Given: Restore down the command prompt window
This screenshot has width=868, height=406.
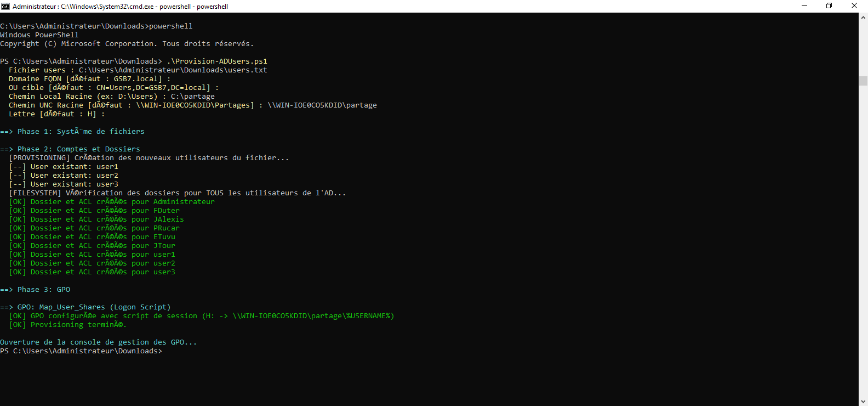Looking at the screenshot, I should tap(829, 6).
